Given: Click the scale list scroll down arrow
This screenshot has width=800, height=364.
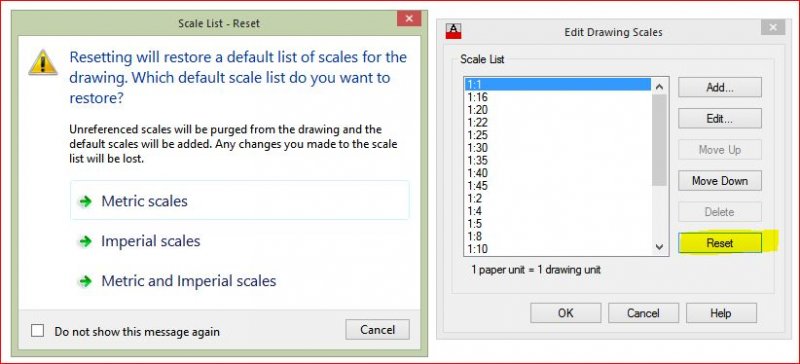Looking at the screenshot, I should 659,247.
